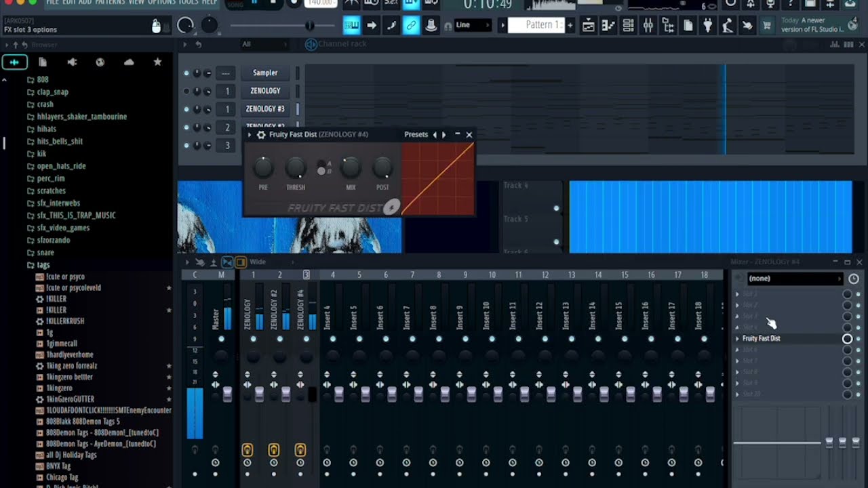
Task: Toggle the ZENOLOGY #3 channel mute LED
Action: click(186, 109)
